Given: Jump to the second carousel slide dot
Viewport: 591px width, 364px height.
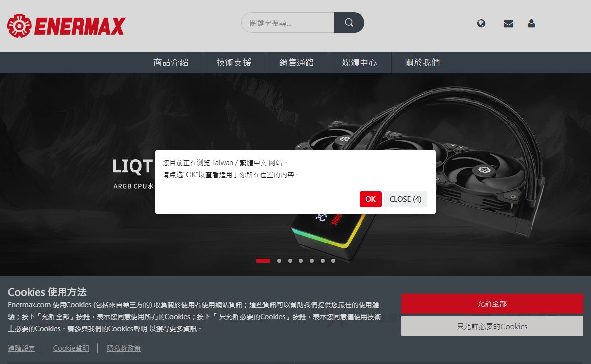Looking at the screenshot, I should 279,261.
